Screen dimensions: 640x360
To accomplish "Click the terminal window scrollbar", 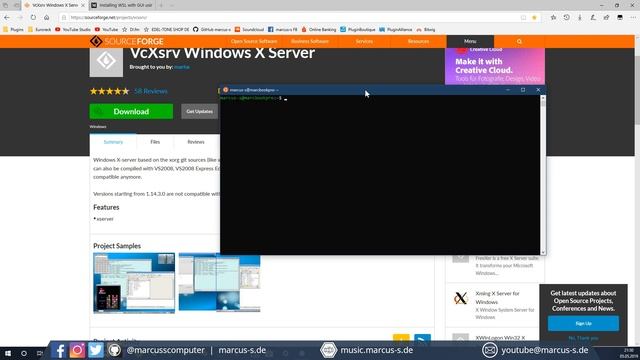I will pyautogui.click(x=543, y=175).
